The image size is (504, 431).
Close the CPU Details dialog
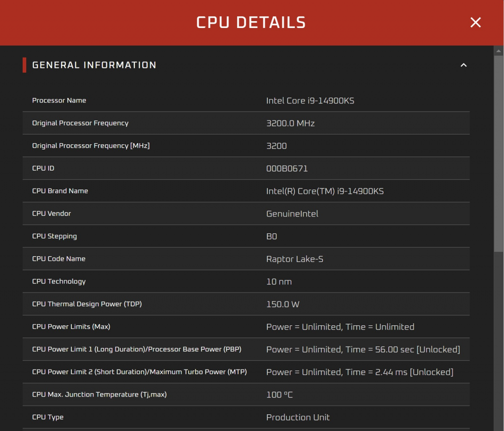tap(475, 23)
